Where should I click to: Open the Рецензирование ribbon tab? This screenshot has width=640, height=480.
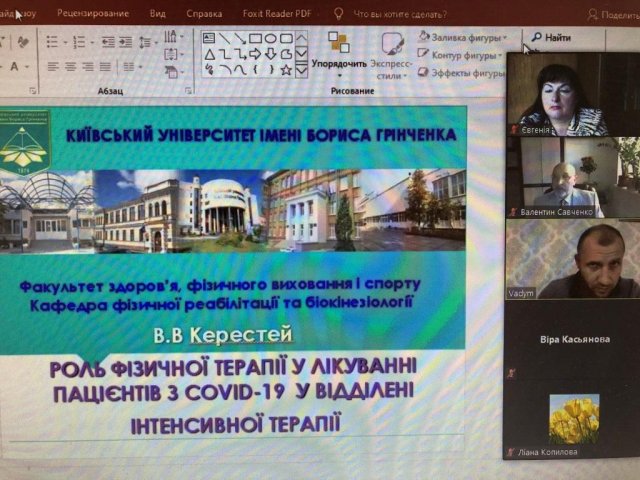tap(93, 14)
